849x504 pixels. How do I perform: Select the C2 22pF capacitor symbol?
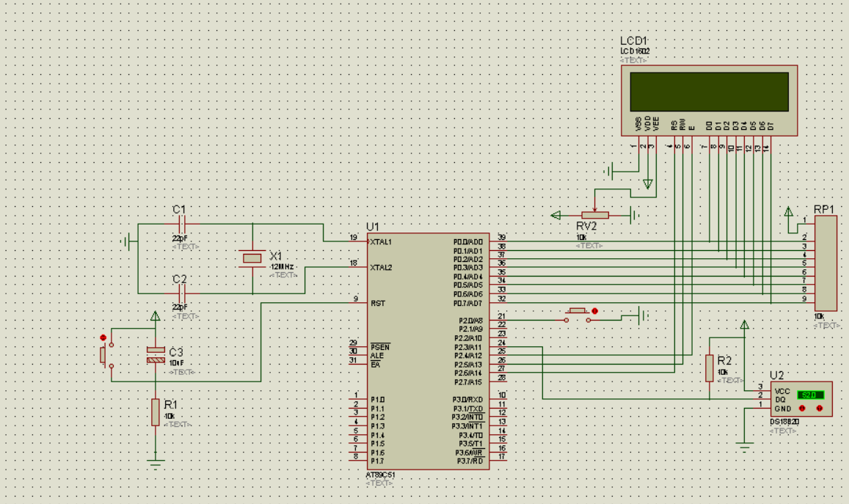(x=181, y=294)
